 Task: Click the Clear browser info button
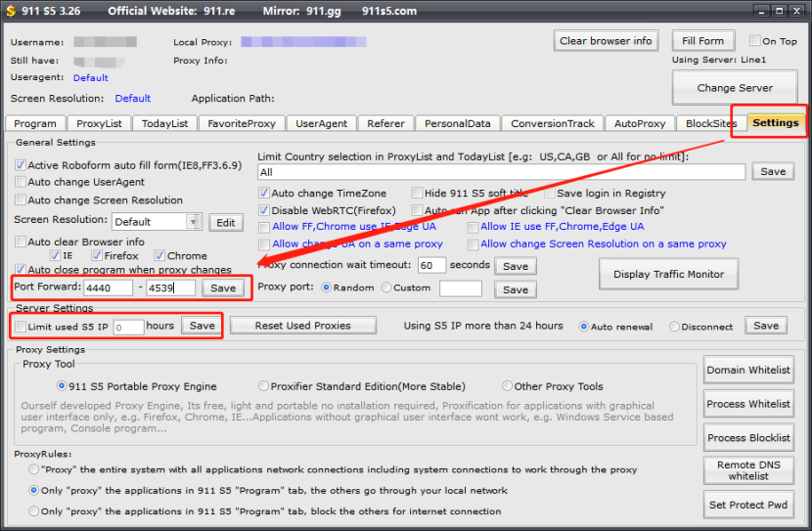click(606, 41)
